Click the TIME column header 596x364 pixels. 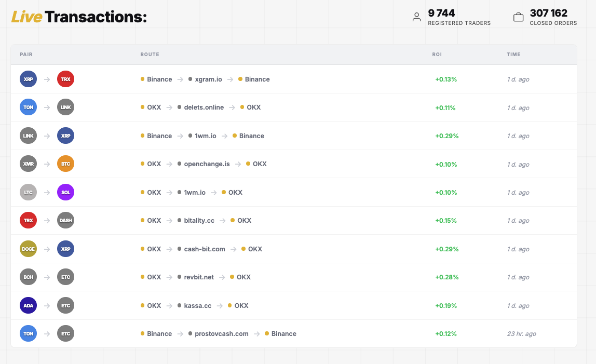pyautogui.click(x=513, y=55)
